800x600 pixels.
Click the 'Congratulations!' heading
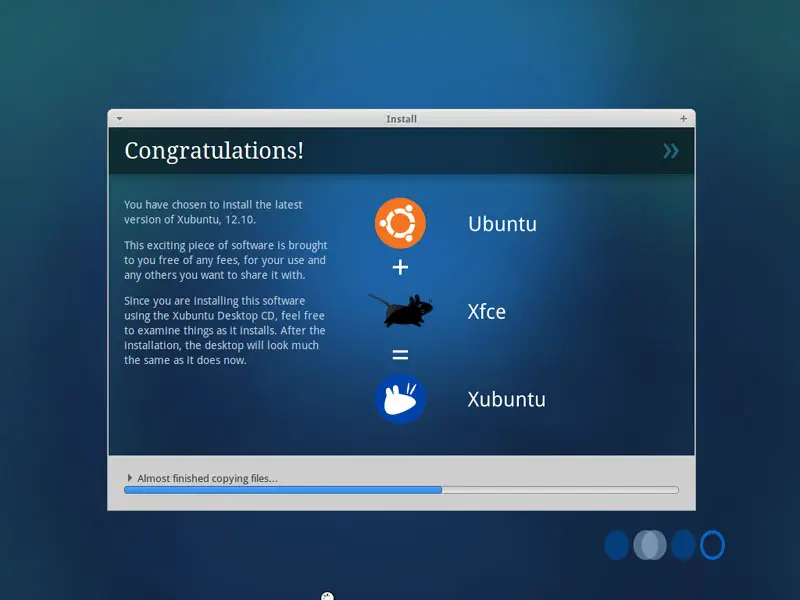[x=214, y=151]
